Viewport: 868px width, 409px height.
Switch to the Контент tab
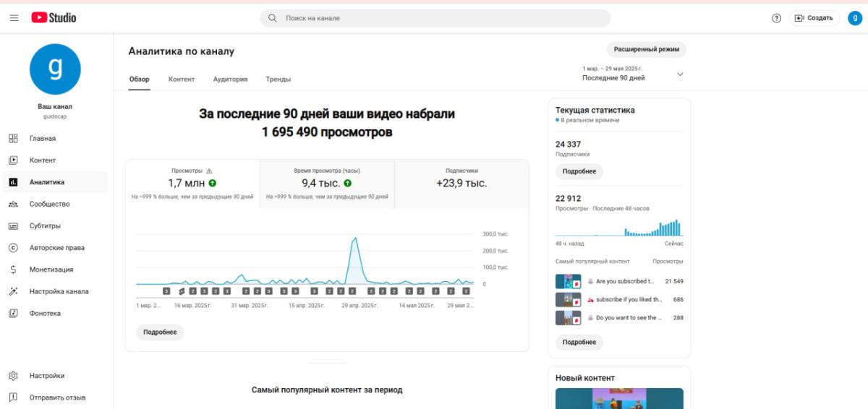pos(182,79)
